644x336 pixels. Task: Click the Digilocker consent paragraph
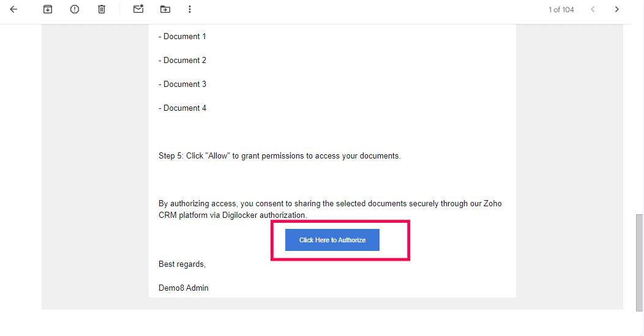[330, 209]
